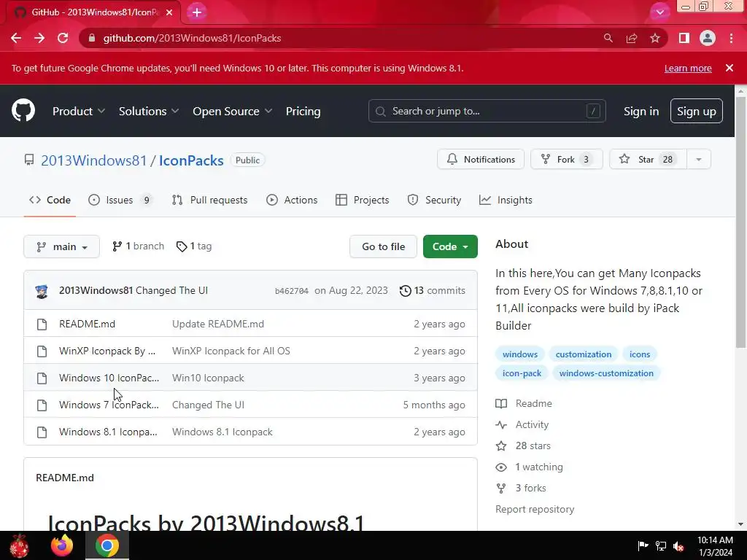Click the Notifications bell button
The width and height of the screenshot is (747, 560).
pos(481,160)
